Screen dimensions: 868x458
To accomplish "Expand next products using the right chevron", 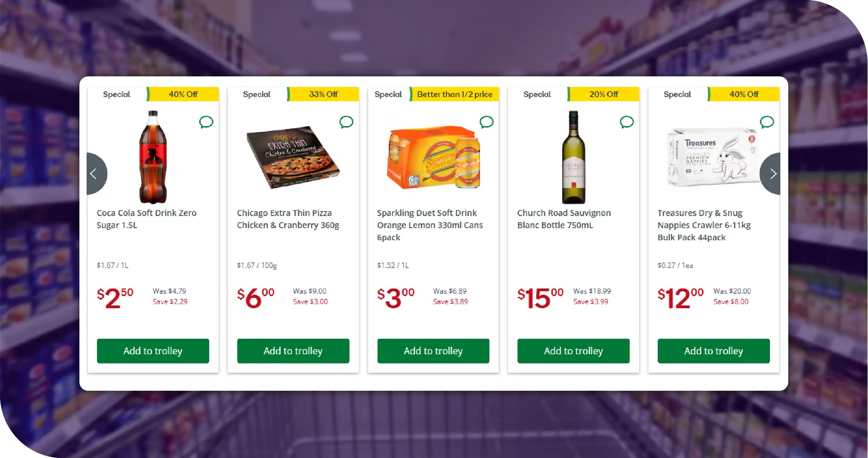I will coord(773,174).
